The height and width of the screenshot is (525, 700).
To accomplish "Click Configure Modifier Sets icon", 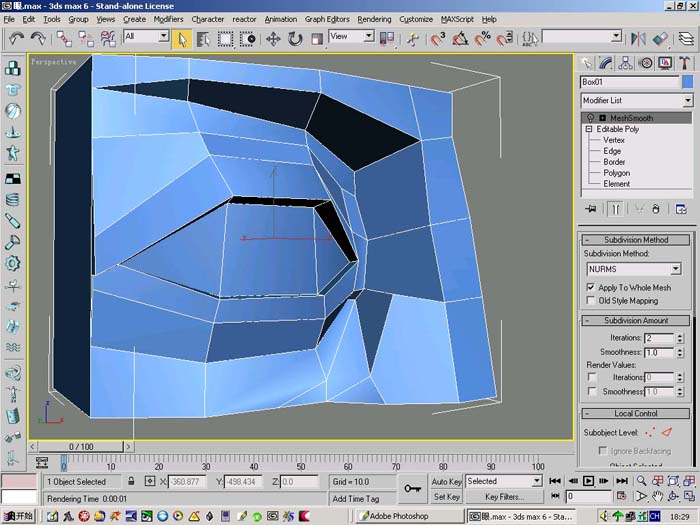I will (x=681, y=209).
